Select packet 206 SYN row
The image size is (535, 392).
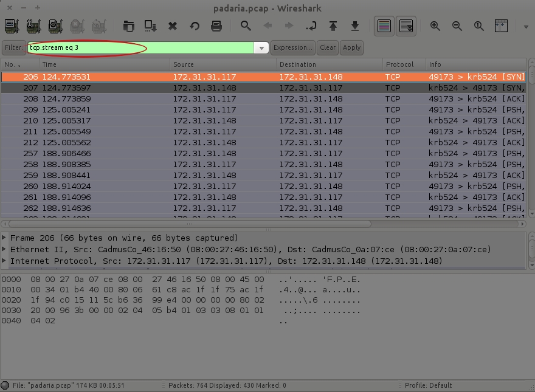click(263, 77)
